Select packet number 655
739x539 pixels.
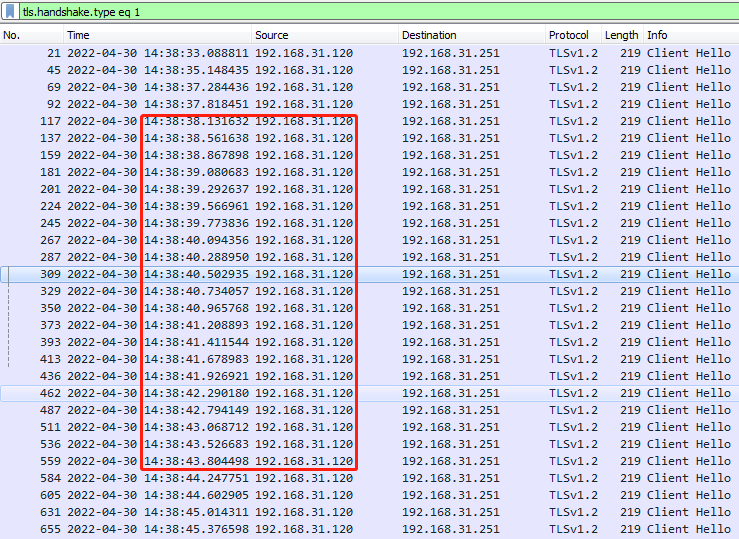[x=370, y=529]
